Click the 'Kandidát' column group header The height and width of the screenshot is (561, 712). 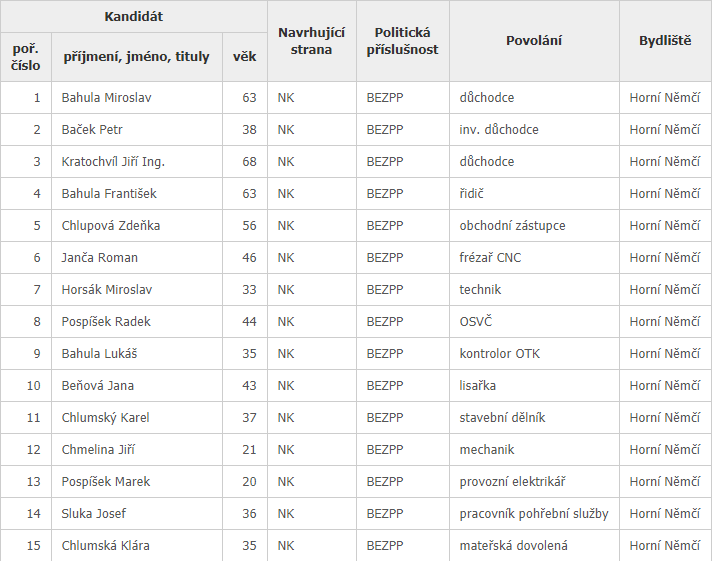pyautogui.click(x=134, y=17)
